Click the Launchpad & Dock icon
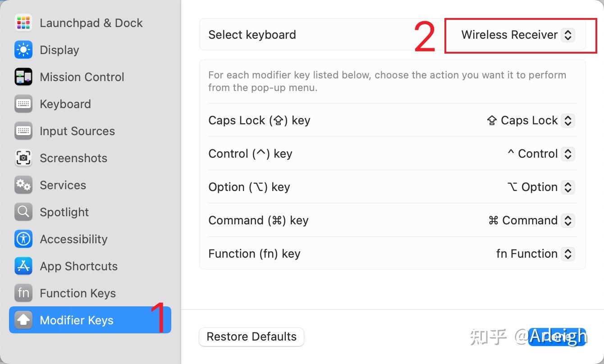This screenshot has width=604, height=364. (x=23, y=23)
